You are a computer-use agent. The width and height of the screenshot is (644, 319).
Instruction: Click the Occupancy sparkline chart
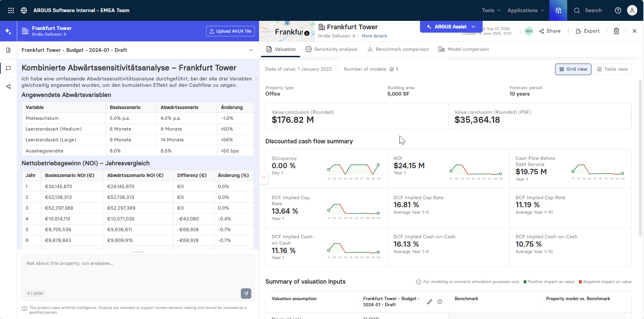pos(354,171)
